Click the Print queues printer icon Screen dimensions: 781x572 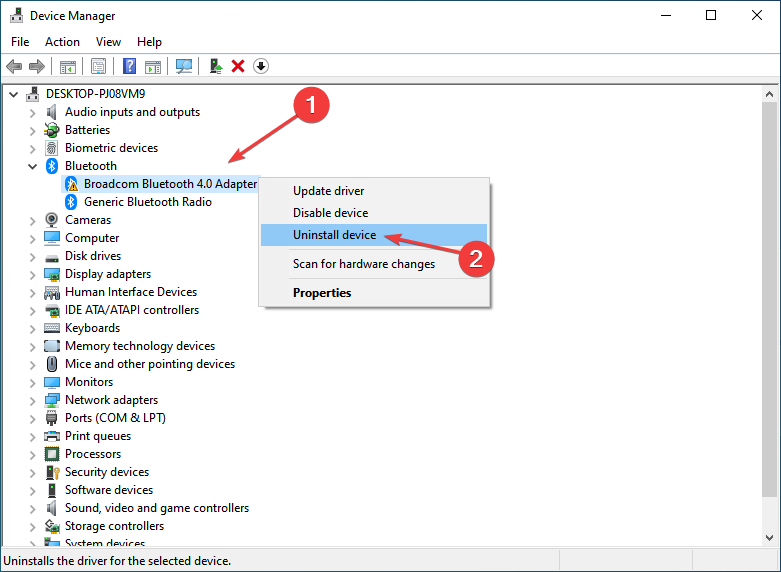52,436
